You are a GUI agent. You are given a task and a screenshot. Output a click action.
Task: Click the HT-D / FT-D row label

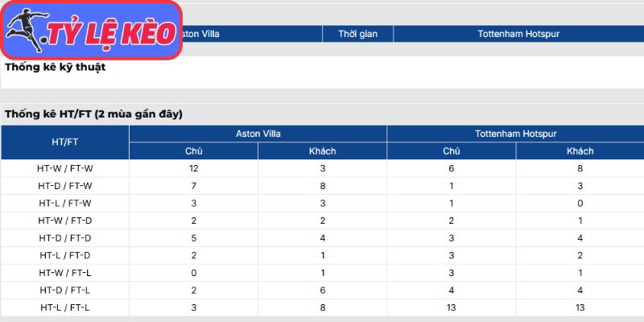point(65,237)
